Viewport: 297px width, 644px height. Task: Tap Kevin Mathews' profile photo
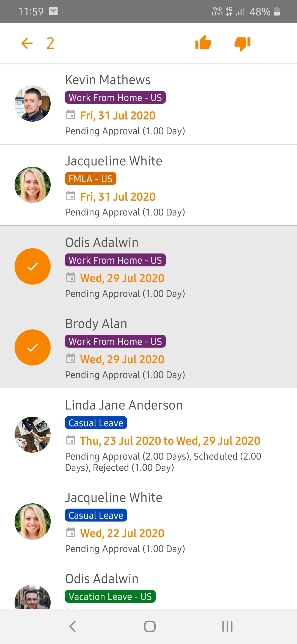point(32,103)
